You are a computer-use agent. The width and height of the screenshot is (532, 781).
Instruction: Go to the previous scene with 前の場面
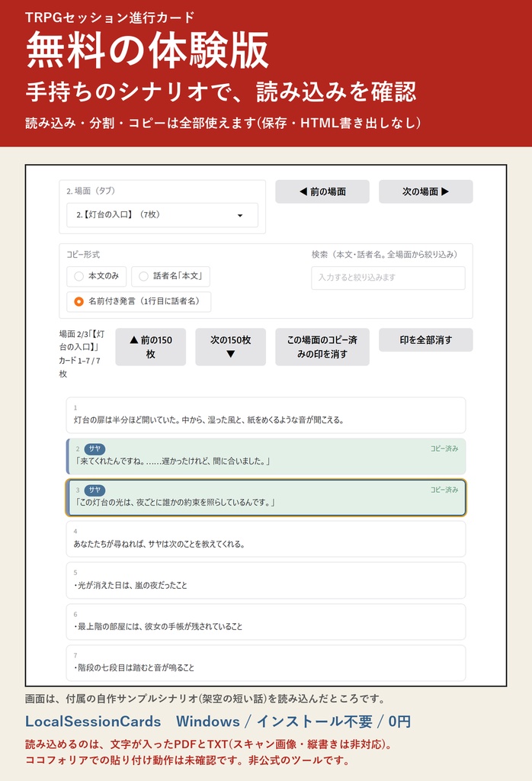(322, 191)
